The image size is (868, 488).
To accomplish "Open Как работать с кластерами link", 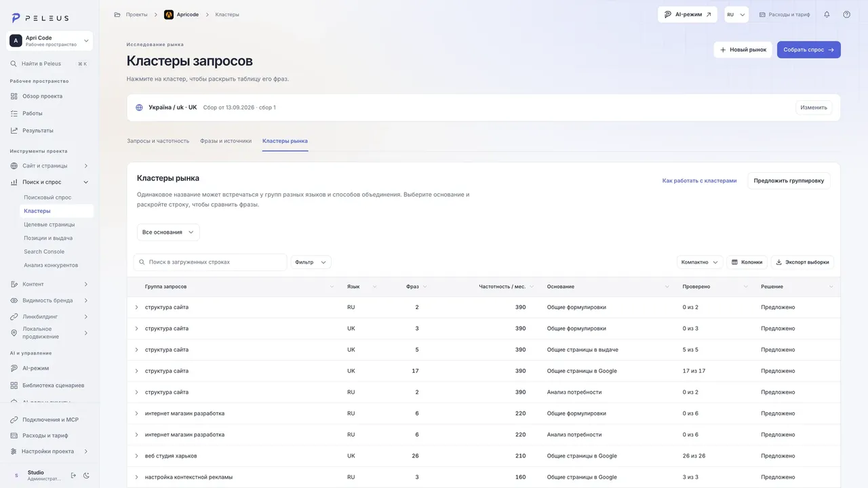I will 699,181.
